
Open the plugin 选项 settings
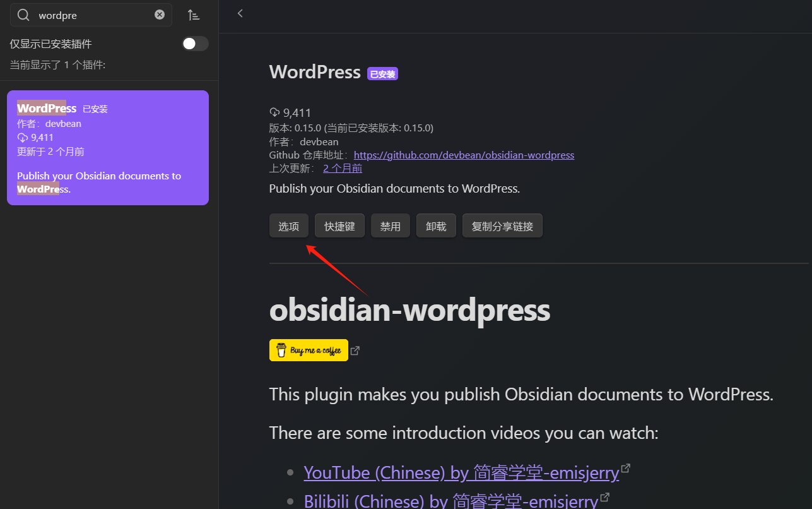click(288, 225)
